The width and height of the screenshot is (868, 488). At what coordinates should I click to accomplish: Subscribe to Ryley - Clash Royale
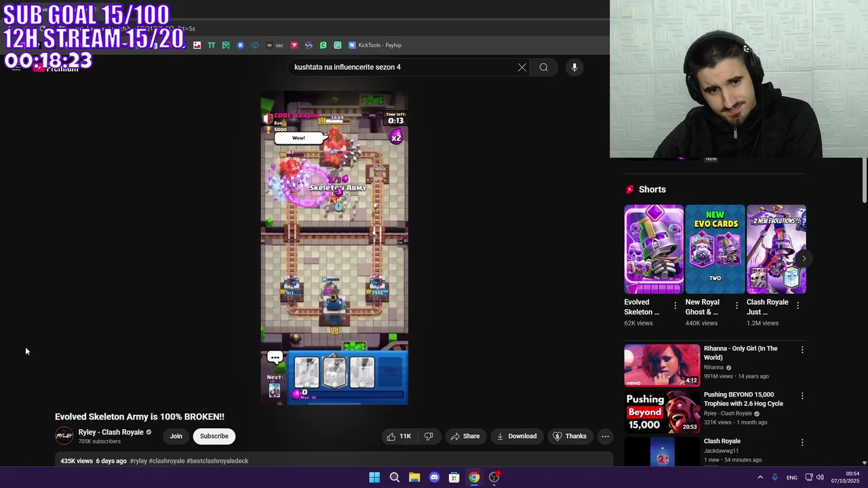(214, 436)
